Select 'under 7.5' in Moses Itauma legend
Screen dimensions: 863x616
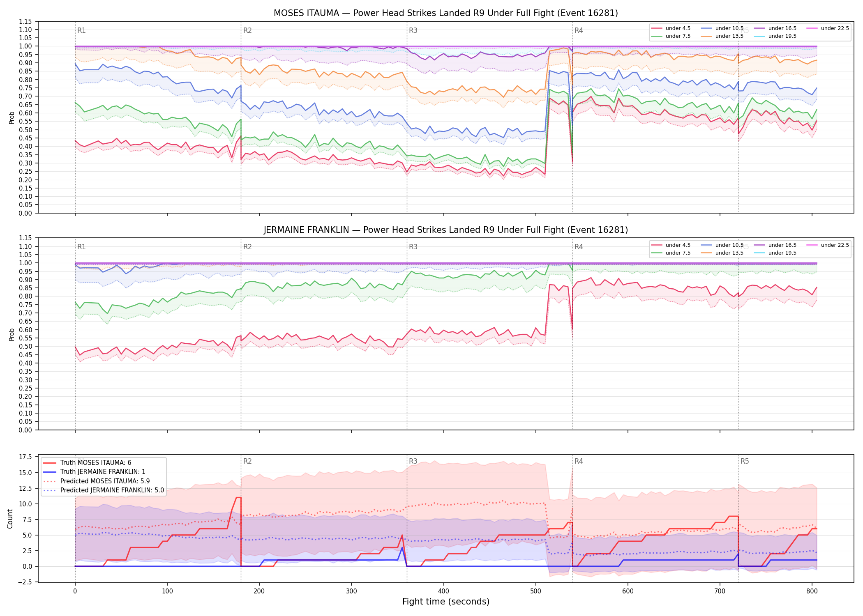(x=671, y=36)
